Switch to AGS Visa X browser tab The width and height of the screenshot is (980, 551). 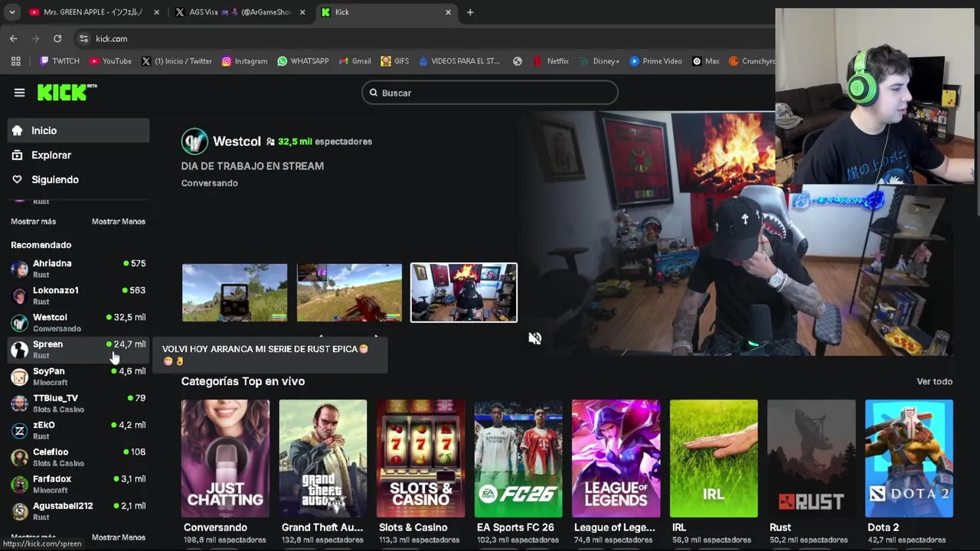click(x=240, y=12)
